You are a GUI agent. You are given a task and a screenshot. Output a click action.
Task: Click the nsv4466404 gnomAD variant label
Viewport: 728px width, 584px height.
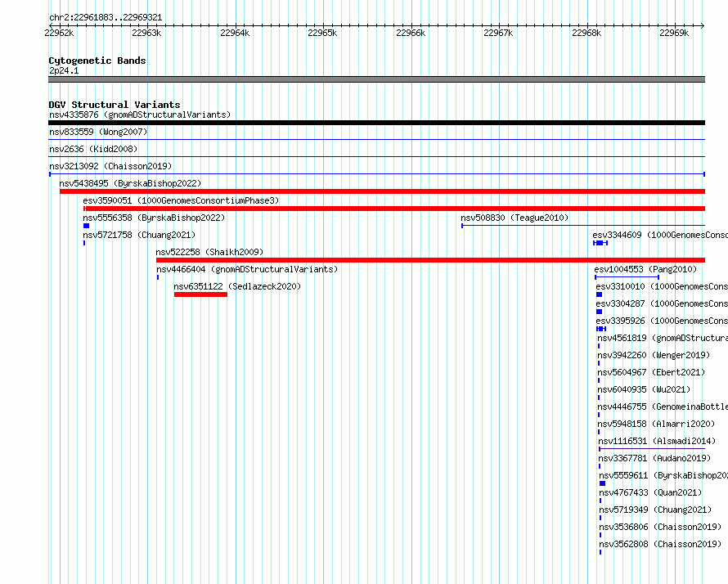(x=247, y=269)
